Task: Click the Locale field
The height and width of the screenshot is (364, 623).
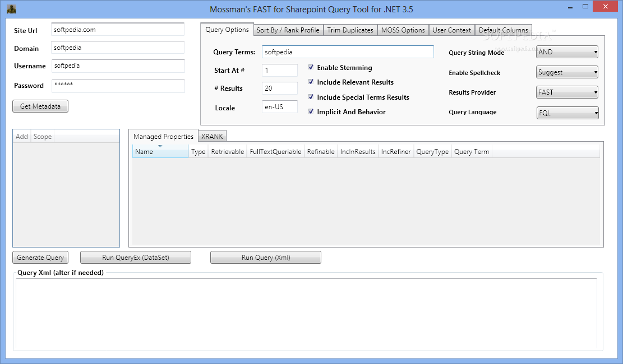Action: (280, 107)
